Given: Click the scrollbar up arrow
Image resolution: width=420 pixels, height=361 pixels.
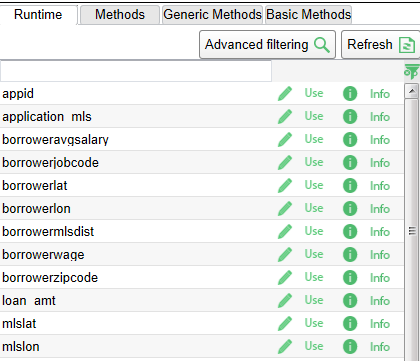Looking at the screenshot, I should (x=412, y=91).
